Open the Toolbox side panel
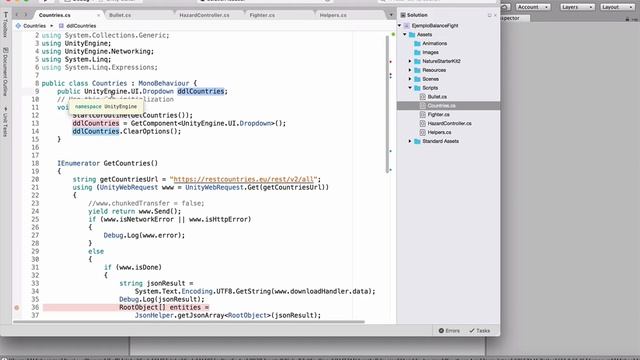The height and width of the screenshot is (360, 640). pyautogui.click(x=5, y=25)
